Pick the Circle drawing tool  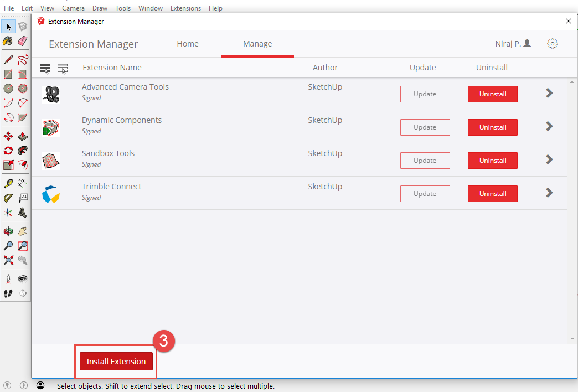click(8, 89)
